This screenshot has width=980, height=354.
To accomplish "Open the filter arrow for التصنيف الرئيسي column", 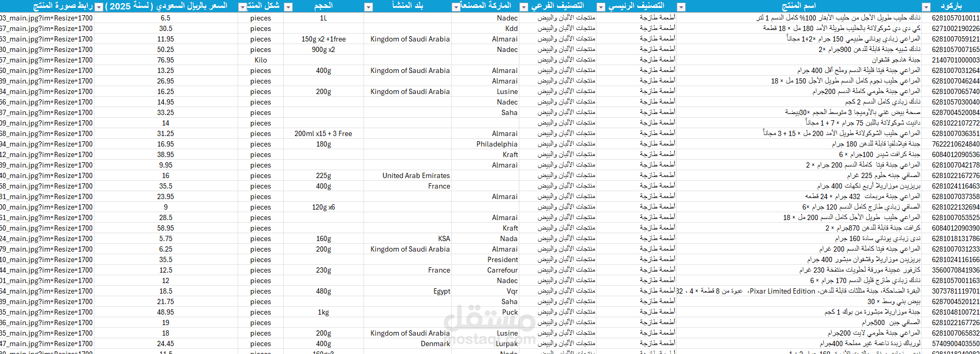I will (x=601, y=7).
